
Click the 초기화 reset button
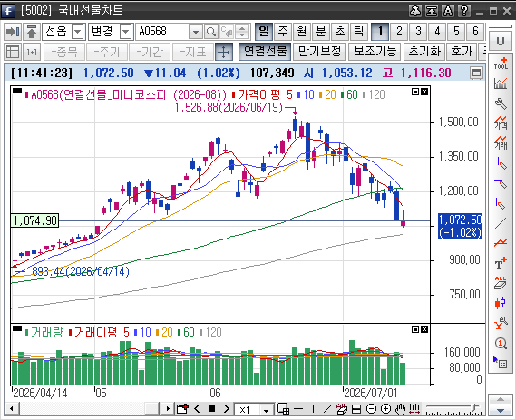coord(424,52)
